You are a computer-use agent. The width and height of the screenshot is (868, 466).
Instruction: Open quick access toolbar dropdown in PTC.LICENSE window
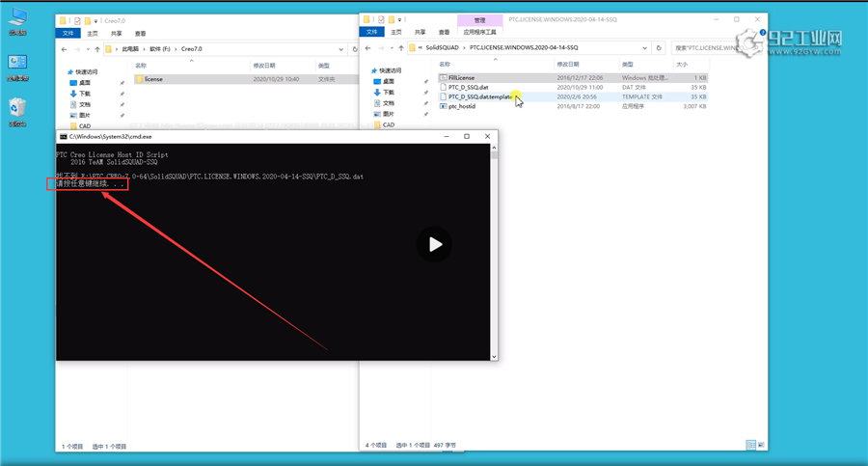click(x=399, y=19)
